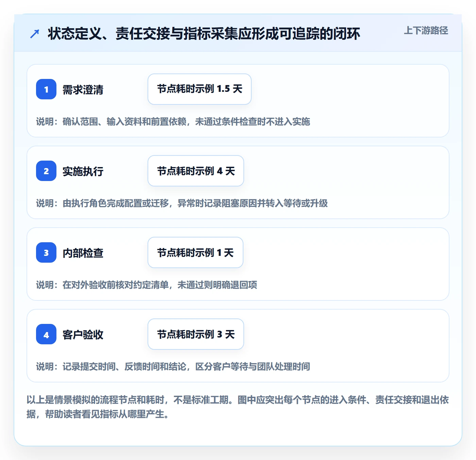The image size is (476, 460).
Task: Click the 节点耗时示例 4 天 pill
Action: coord(196,171)
